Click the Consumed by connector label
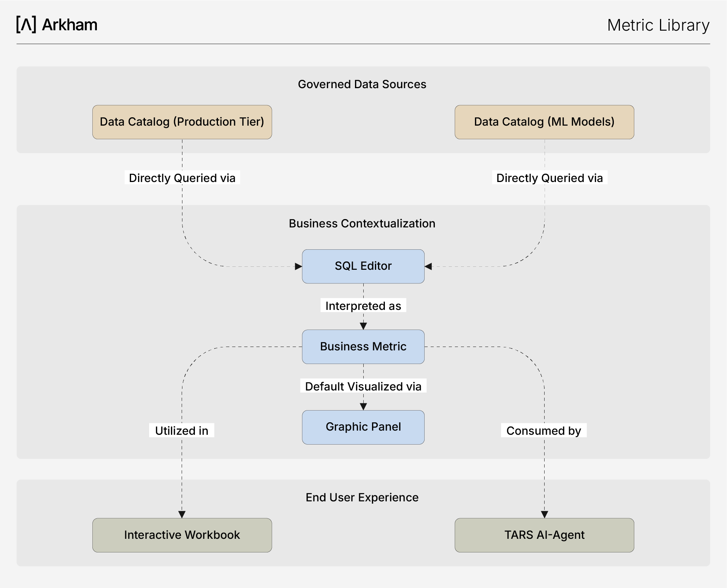 (543, 431)
